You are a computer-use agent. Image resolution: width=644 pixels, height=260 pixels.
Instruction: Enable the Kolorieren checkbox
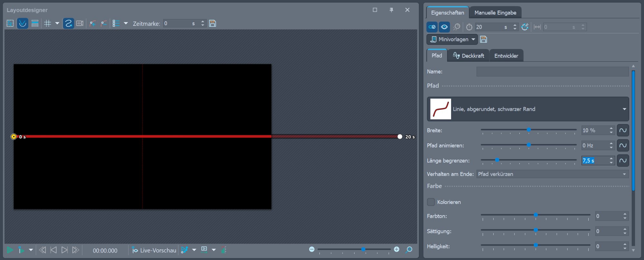(x=431, y=202)
